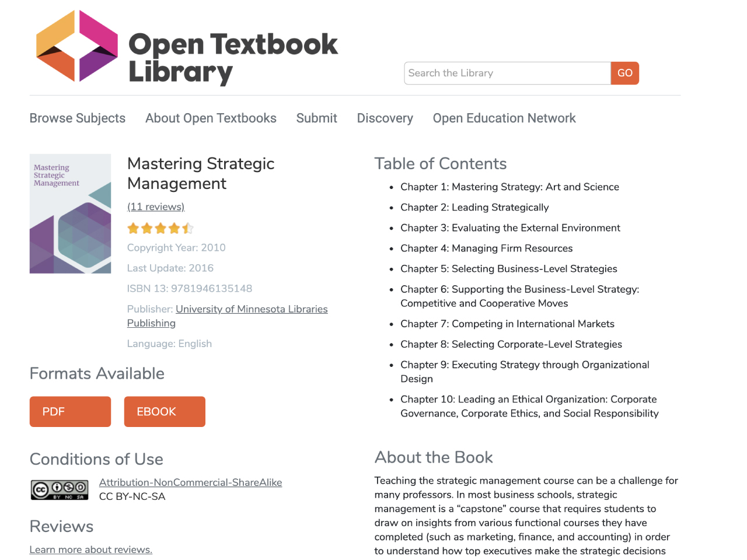Go to About Open Textbooks
The height and width of the screenshot is (560, 747).
(x=211, y=118)
